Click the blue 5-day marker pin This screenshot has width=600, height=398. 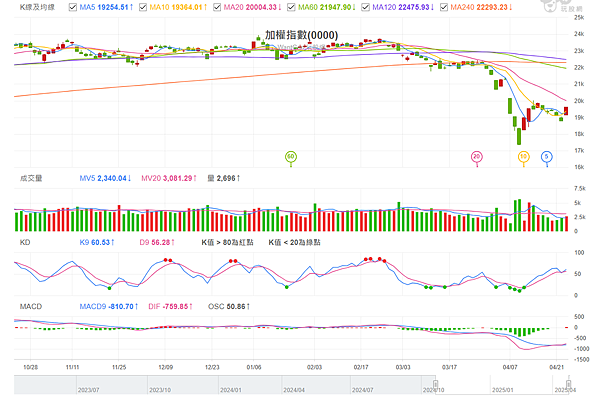tap(547, 157)
